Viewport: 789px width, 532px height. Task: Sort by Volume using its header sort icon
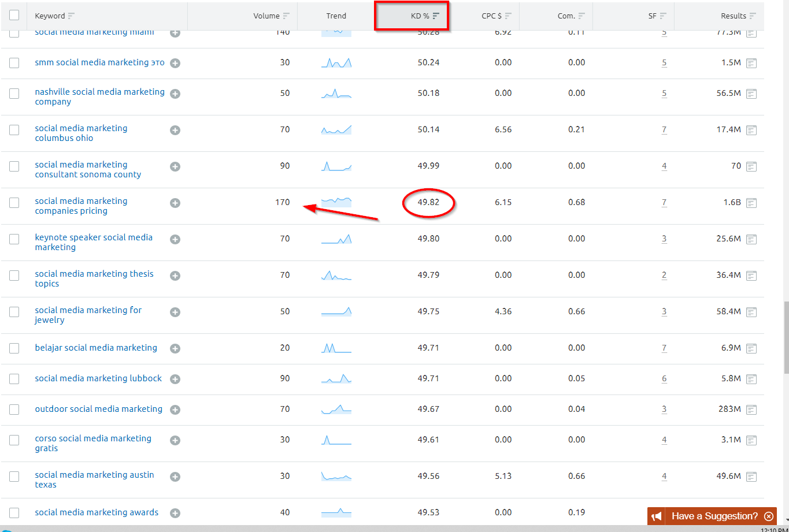(x=286, y=16)
